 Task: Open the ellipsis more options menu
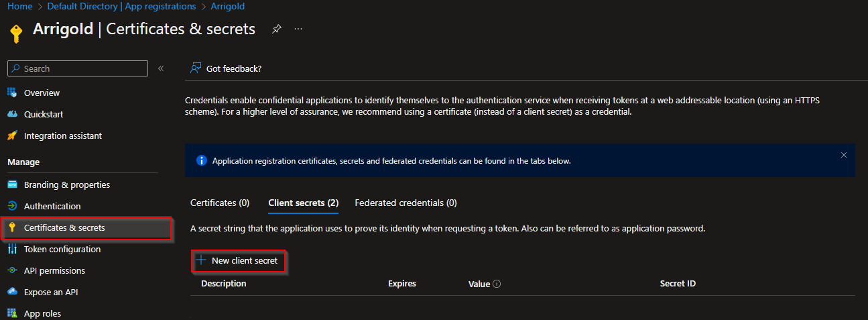298,30
